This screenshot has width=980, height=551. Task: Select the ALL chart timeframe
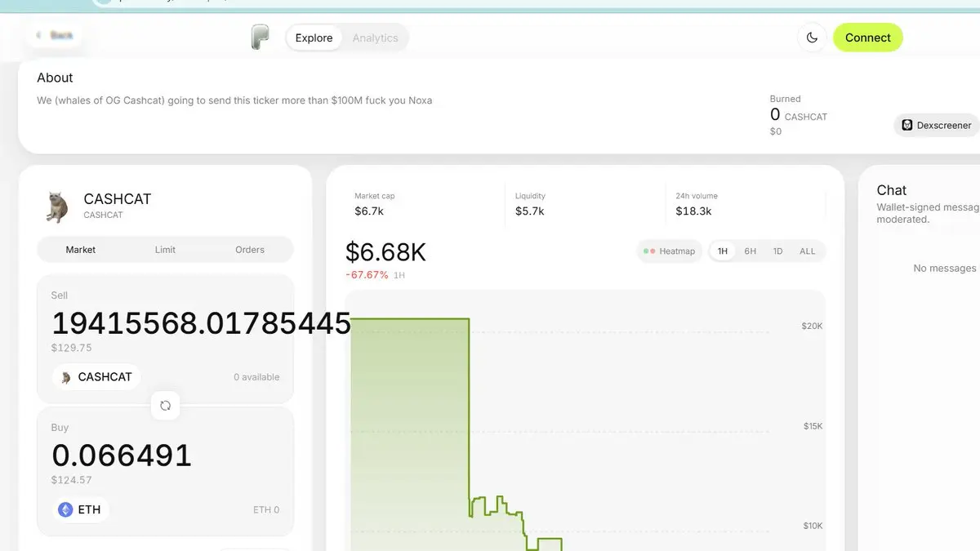click(x=808, y=251)
